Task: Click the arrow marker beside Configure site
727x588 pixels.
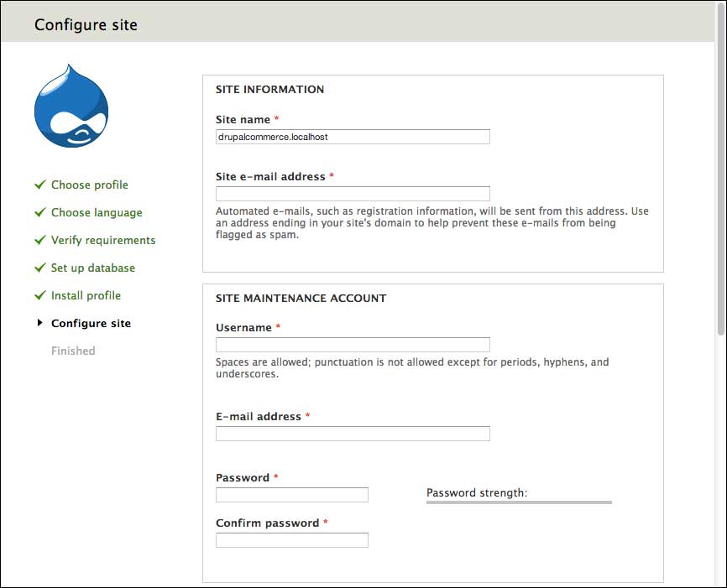Action: coord(39,323)
